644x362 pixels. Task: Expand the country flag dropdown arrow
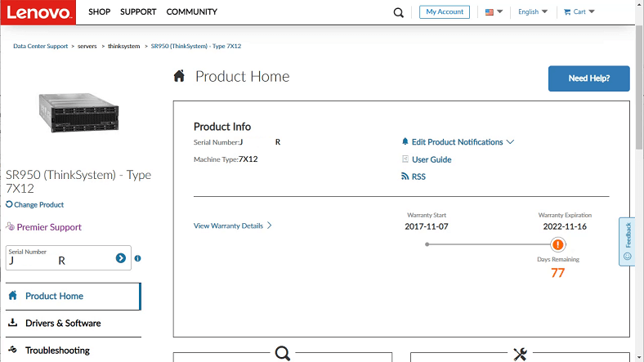500,11
